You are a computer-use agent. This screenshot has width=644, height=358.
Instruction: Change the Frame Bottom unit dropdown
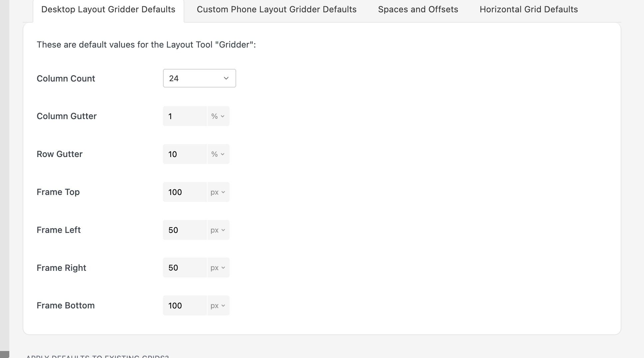(x=218, y=305)
